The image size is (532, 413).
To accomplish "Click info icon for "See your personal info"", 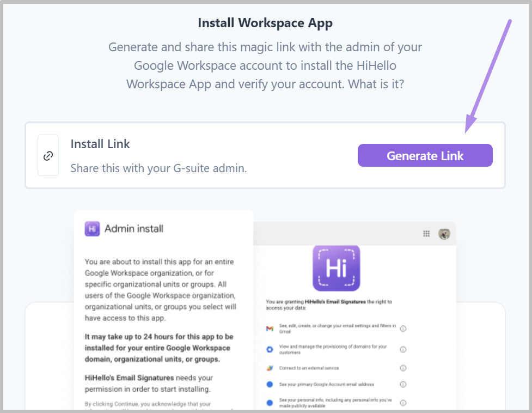I will point(403,403).
